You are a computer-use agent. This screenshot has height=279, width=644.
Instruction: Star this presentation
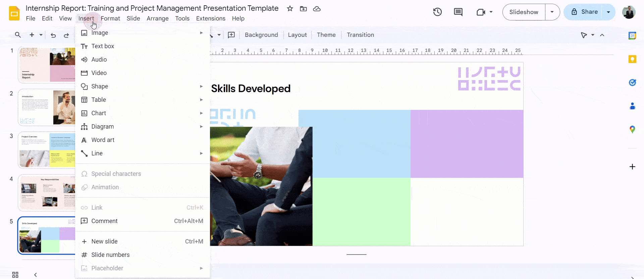click(290, 9)
